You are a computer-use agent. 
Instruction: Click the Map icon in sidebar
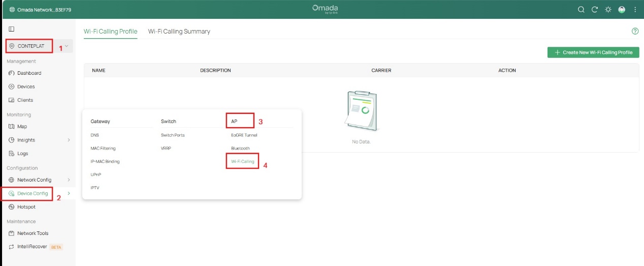coord(12,127)
